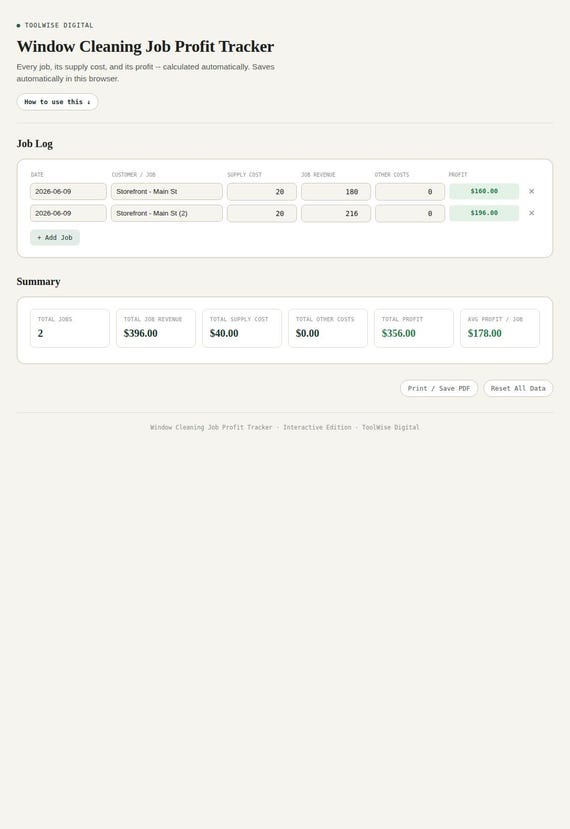Select the $160.00 profit value
This screenshot has height=829, width=570.
484,191
